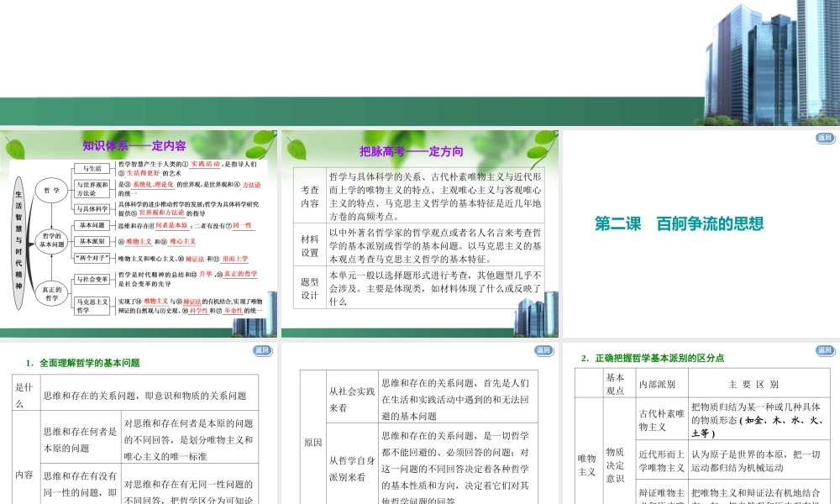Select the 古代朴素唯物主义 cell

pos(662,420)
